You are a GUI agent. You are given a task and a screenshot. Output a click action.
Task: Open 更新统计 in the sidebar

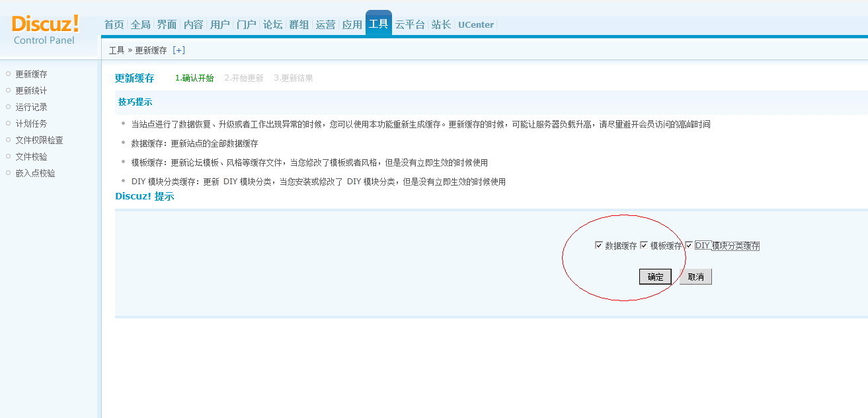pos(31,90)
